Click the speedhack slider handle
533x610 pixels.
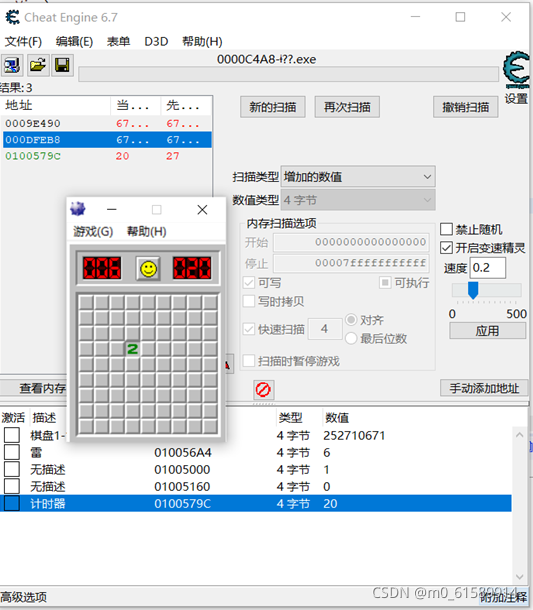click(473, 291)
